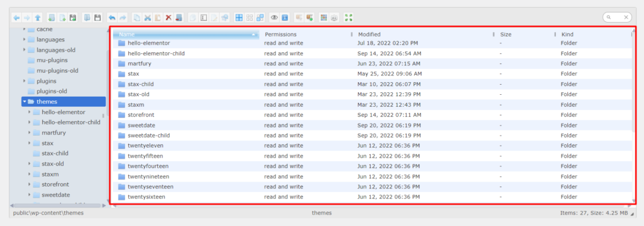Select the twentyeleven folder row
This screenshot has height=226, width=644.
coord(372,146)
